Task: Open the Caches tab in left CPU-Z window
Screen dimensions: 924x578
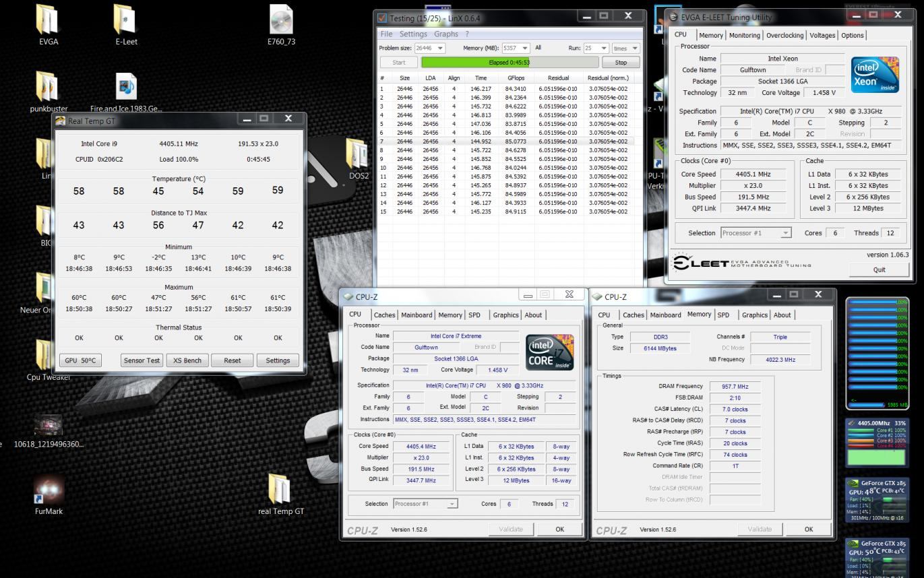Action: [384, 315]
